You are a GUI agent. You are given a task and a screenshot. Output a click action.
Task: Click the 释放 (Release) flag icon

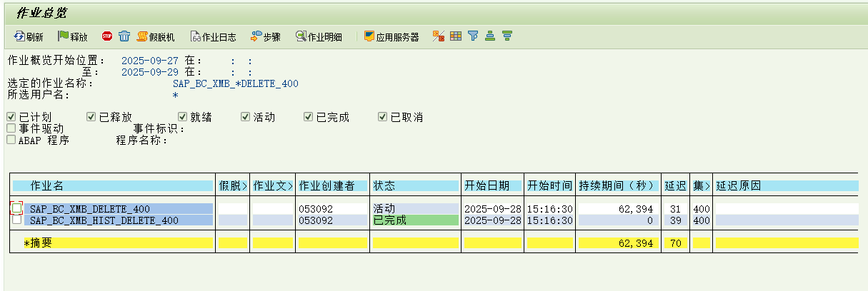(72, 36)
